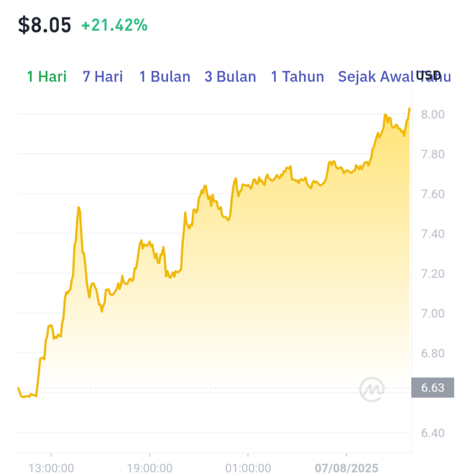Select the 1 Hari time range
This screenshot has width=472, height=476.
[47, 77]
